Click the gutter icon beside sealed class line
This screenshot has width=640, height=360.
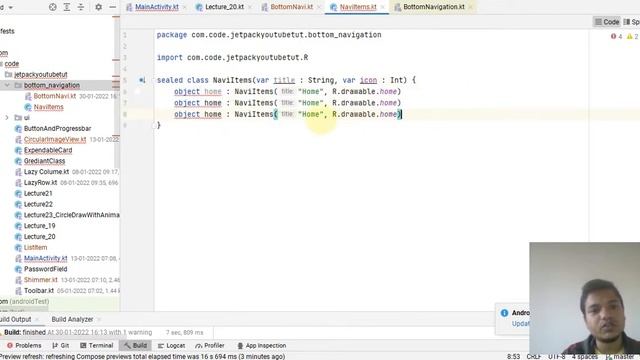[x=142, y=80]
